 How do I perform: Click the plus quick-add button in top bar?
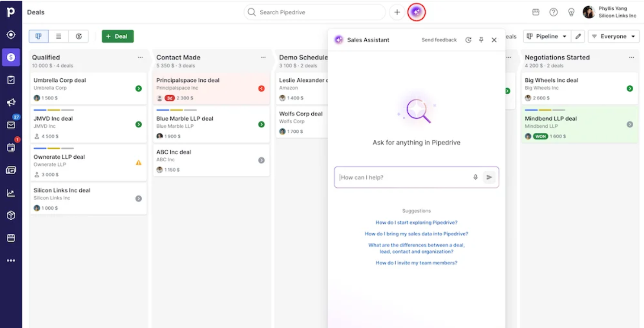pos(397,12)
